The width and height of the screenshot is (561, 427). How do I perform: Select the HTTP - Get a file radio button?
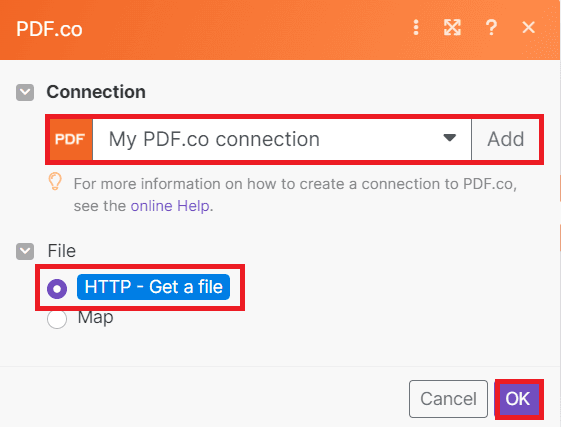click(57, 288)
